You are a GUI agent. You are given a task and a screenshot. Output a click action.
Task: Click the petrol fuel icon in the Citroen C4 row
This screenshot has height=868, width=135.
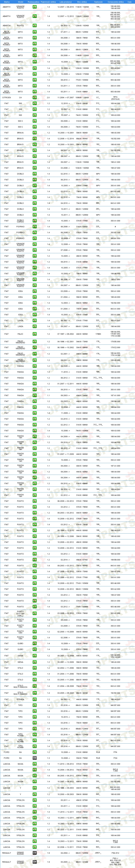[35, 98]
